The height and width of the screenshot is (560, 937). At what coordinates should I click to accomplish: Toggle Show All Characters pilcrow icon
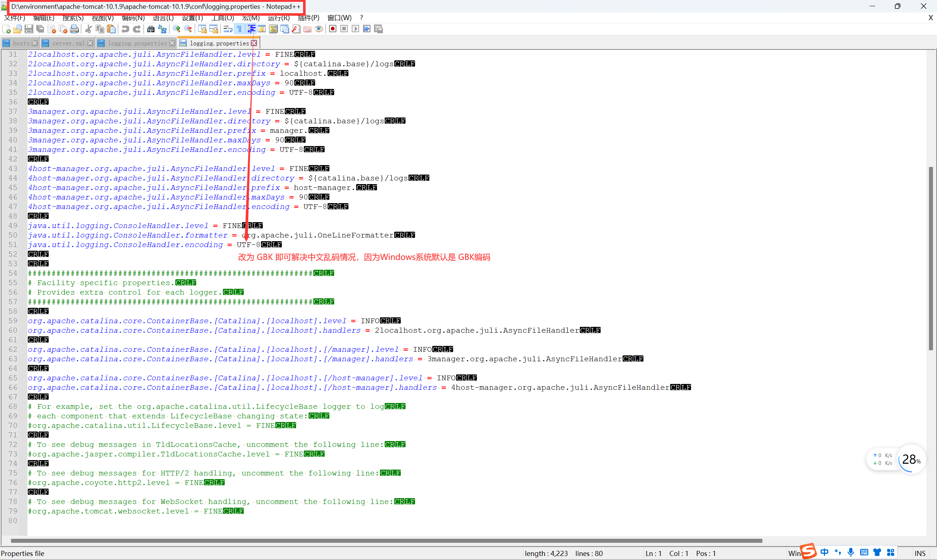(239, 29)
